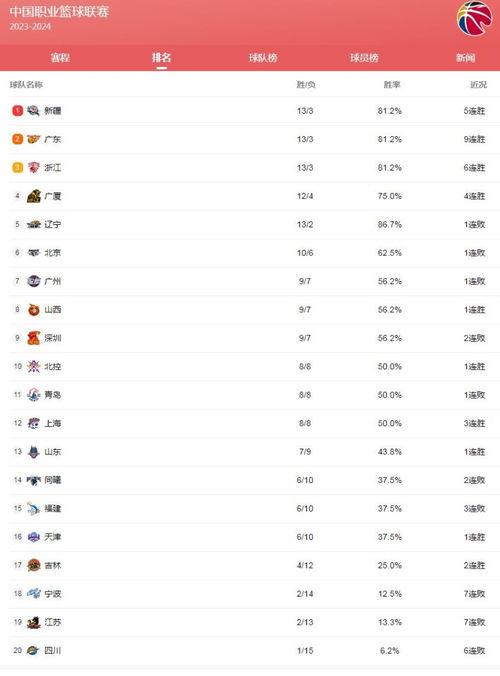
Task: Open the 新闻 tab
Action: point(466,57)
